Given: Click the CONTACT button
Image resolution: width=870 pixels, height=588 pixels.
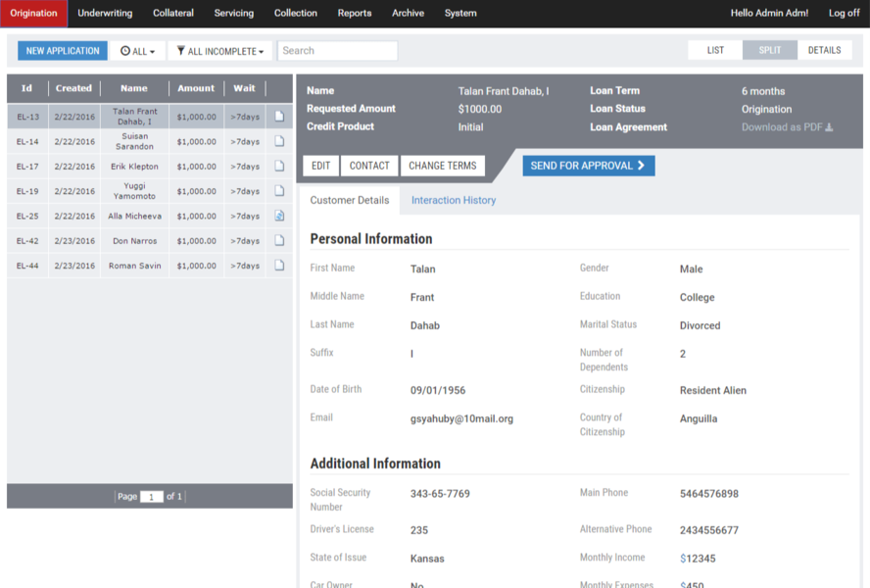Looking at the screenshot, I should pyautogui.click(x=369, y=166).
